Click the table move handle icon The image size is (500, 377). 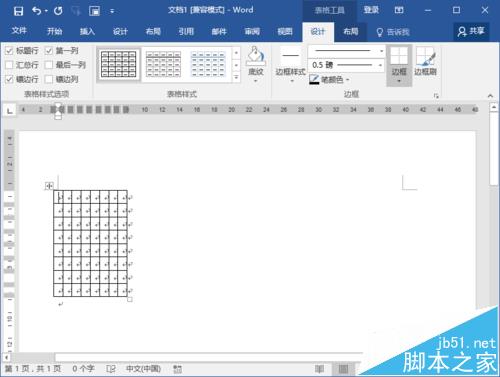click(x=49, y=186)
